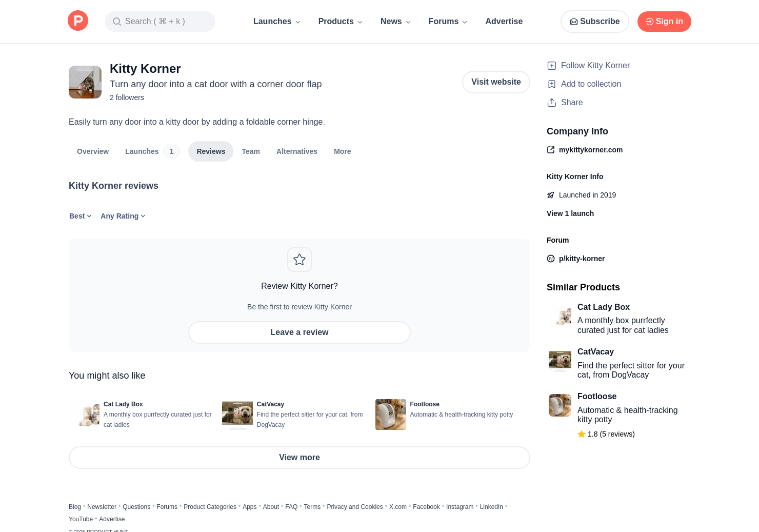The image size is (759, 532).
Task: Click the Visit website button
Action: pos(496,82)
